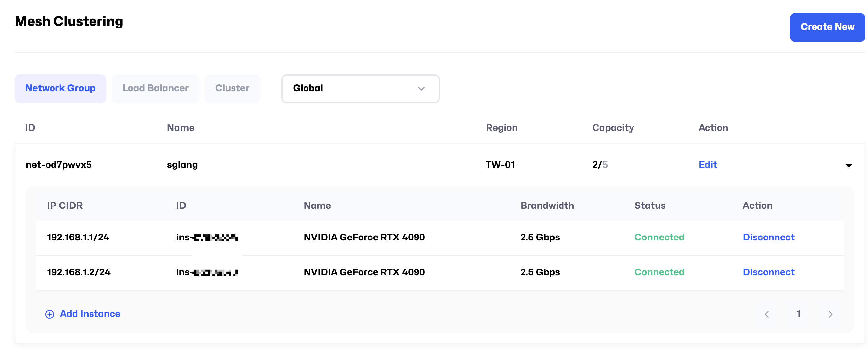Click instance ID in 192.168.1.2/24 row

[x=207, y=272]
